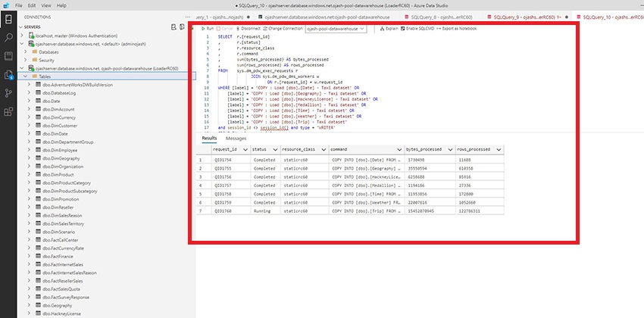
Task: Switch to the SQLQuery_8 tab
Action: pos(441,17)
